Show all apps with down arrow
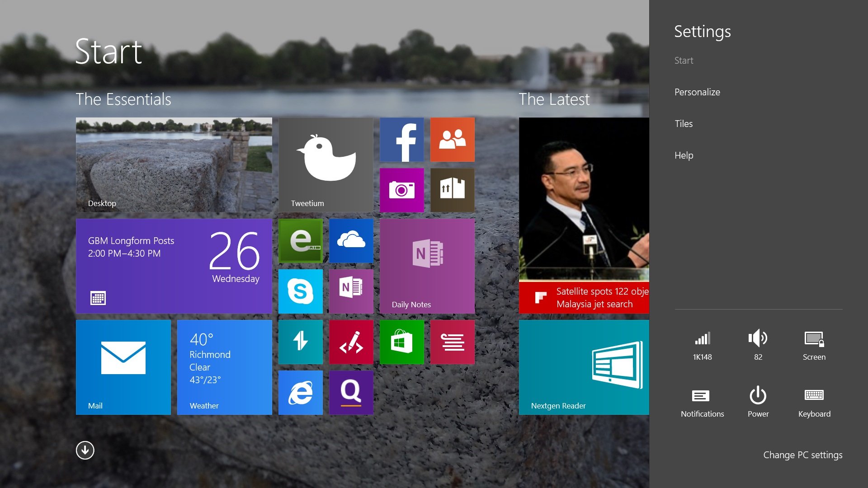 click(x=85, y=450)
